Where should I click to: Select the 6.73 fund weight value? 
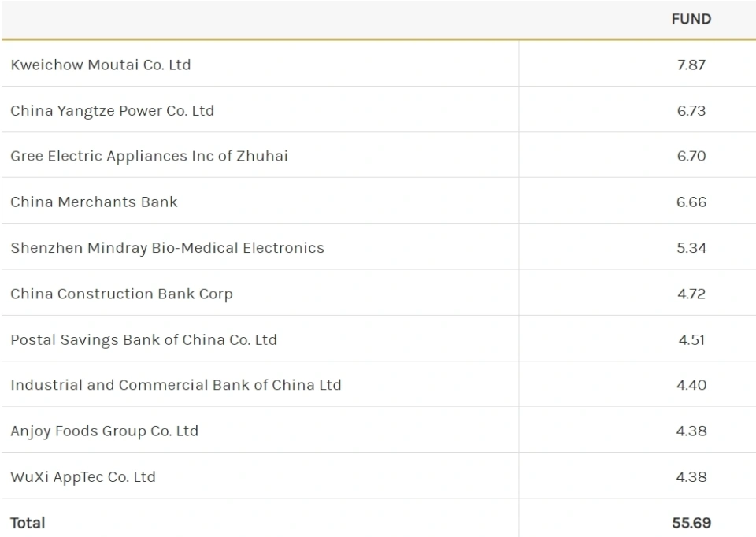pos(691,110)
